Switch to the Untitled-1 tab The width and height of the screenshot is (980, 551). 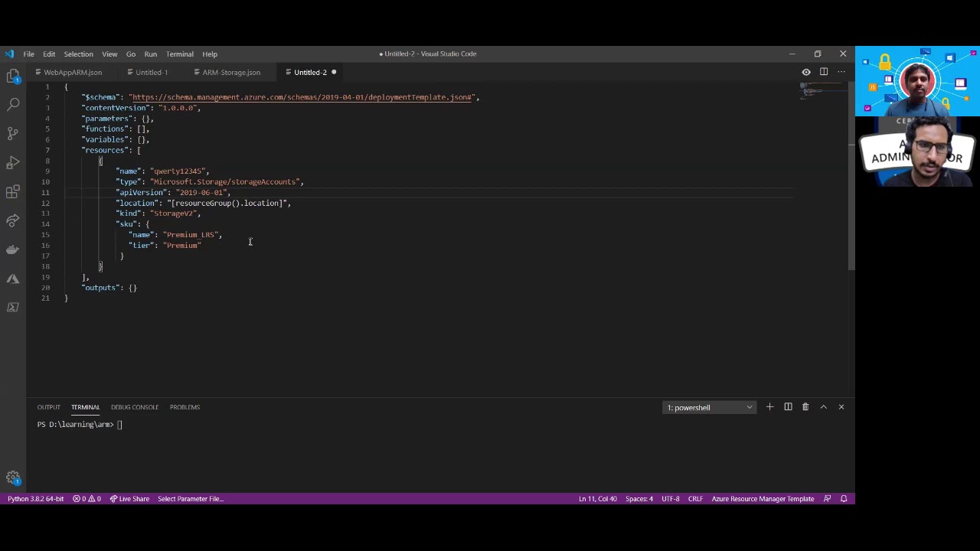pyautogui.click(x=152, y=72)
